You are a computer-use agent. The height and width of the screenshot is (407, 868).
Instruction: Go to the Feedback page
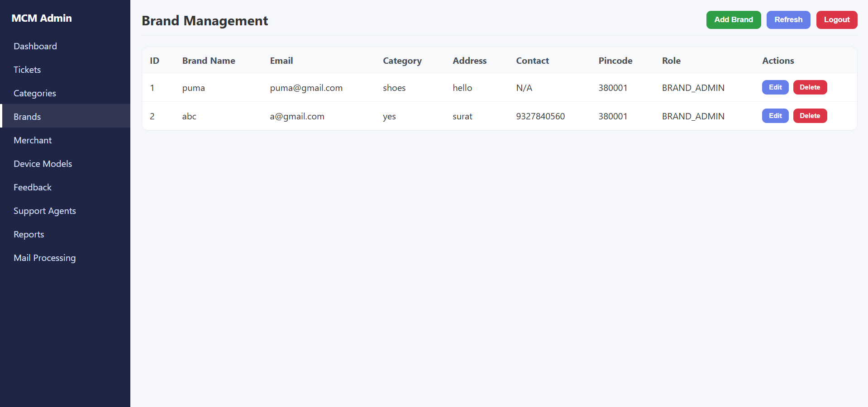click(33, 187)
